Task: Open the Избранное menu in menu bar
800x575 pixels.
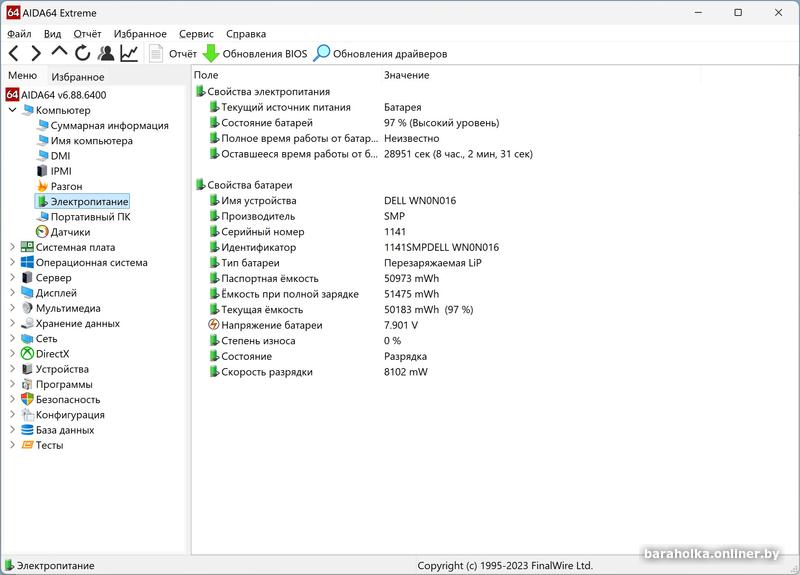Action: pos(140,34)
